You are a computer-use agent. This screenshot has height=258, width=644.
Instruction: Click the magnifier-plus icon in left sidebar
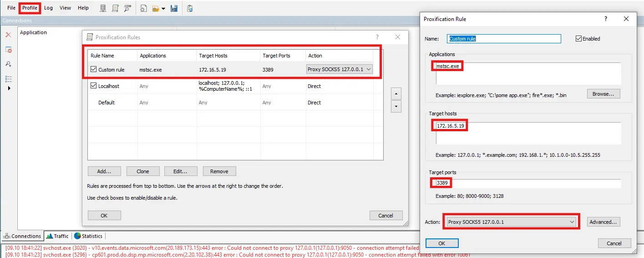(x=8, y=64)
